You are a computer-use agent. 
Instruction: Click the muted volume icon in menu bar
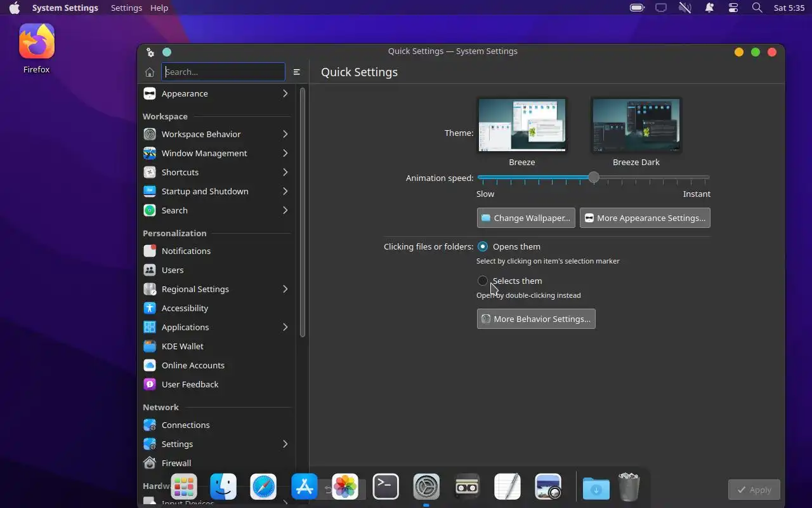[x=685, y=8]
